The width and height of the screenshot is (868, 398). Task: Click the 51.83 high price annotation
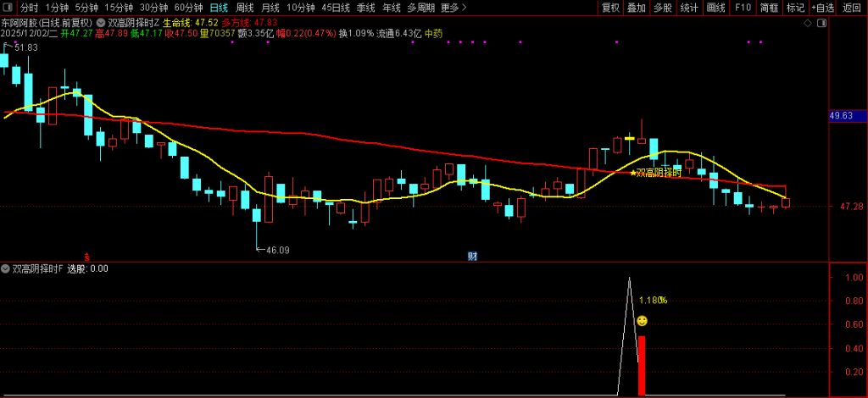pyautogui.click(x=27, y=48)
